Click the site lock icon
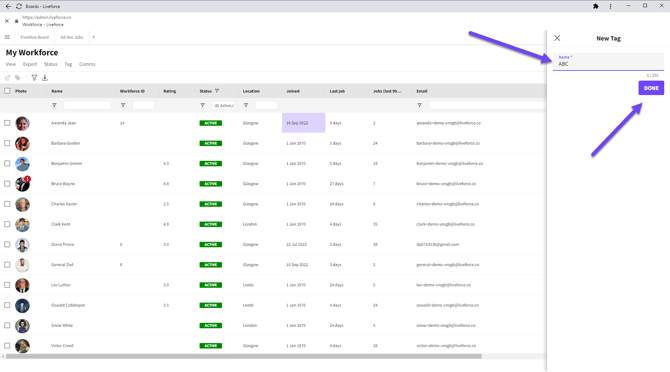The height and width of the screenshot is (372, 670). [x=16, y=21]
